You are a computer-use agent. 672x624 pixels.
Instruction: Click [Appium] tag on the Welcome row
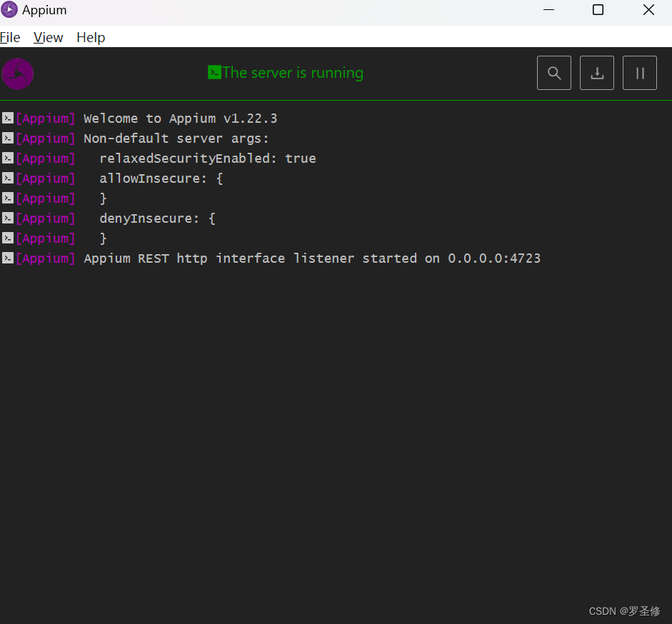pos(46,119)
